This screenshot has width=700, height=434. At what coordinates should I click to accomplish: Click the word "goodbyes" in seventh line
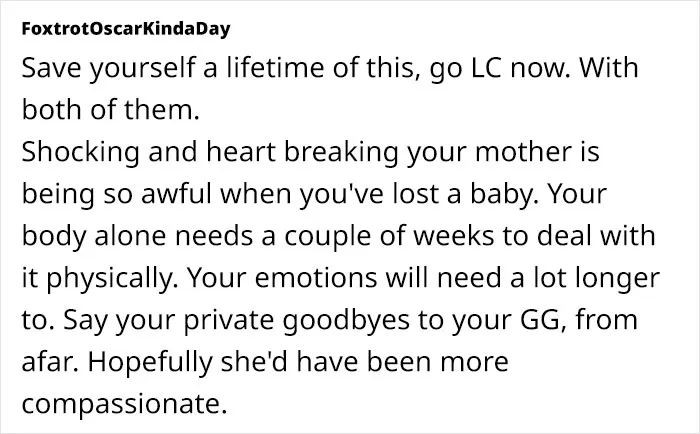click(346, 319)
